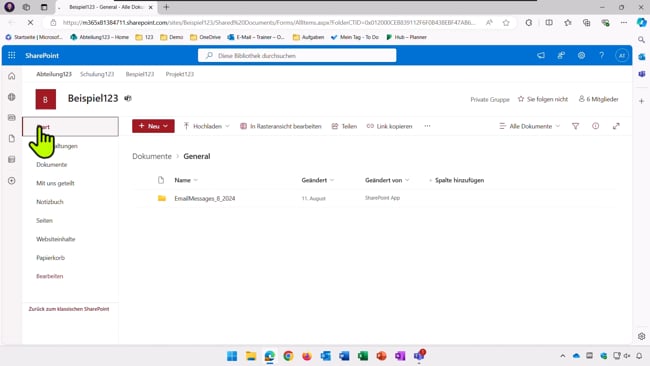This screenshot has width=650, height=366.
Task: Expand the Neu button dropdown
Action: [165, 126]
